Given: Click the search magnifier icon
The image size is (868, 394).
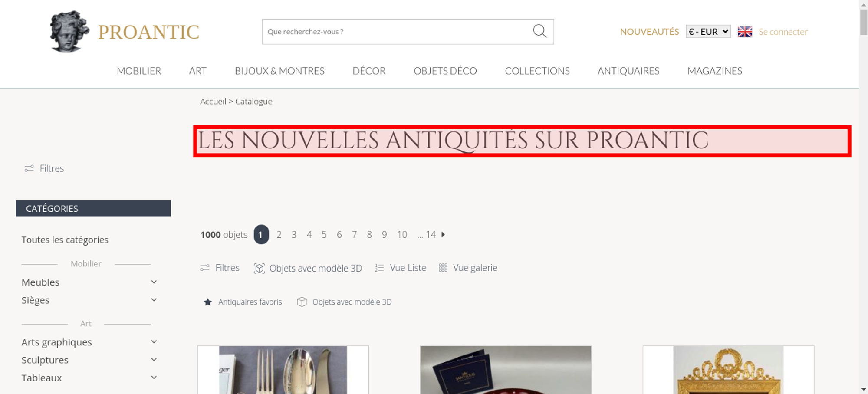Looking at the screenshot, I should click(539, 31).
